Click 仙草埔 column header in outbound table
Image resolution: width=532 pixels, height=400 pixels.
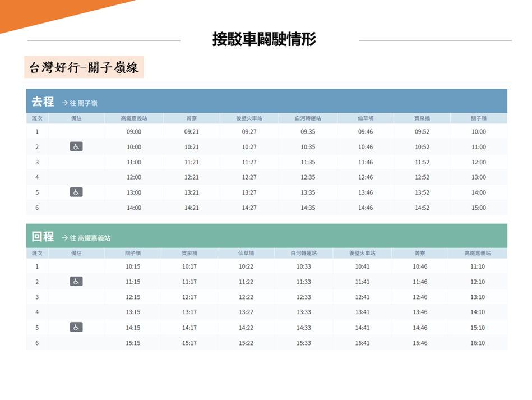click(366, 118)
